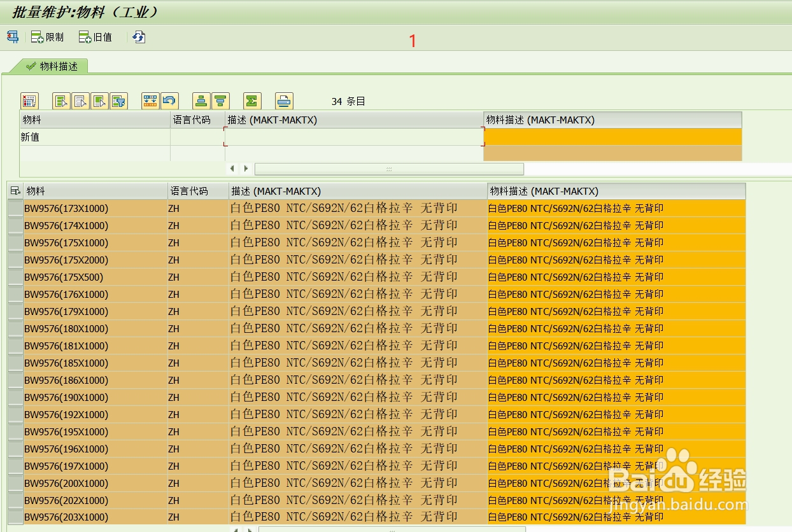Click the selection column header button

click(14, 191)
